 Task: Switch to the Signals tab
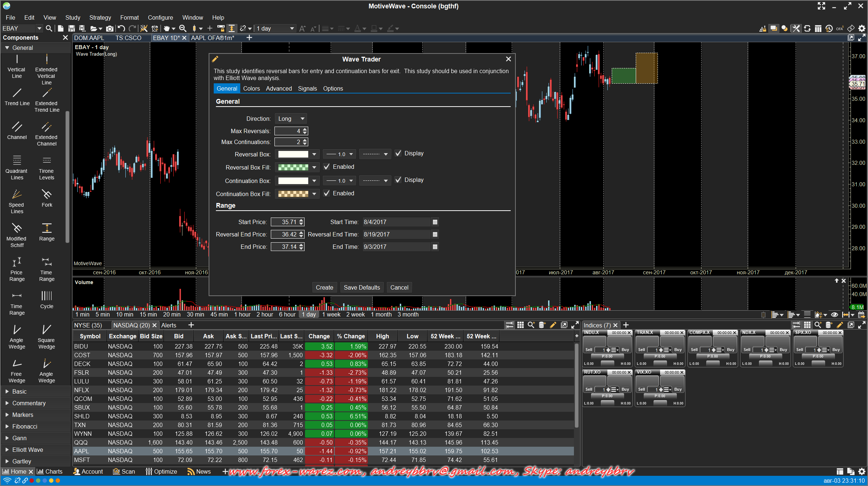307,88
